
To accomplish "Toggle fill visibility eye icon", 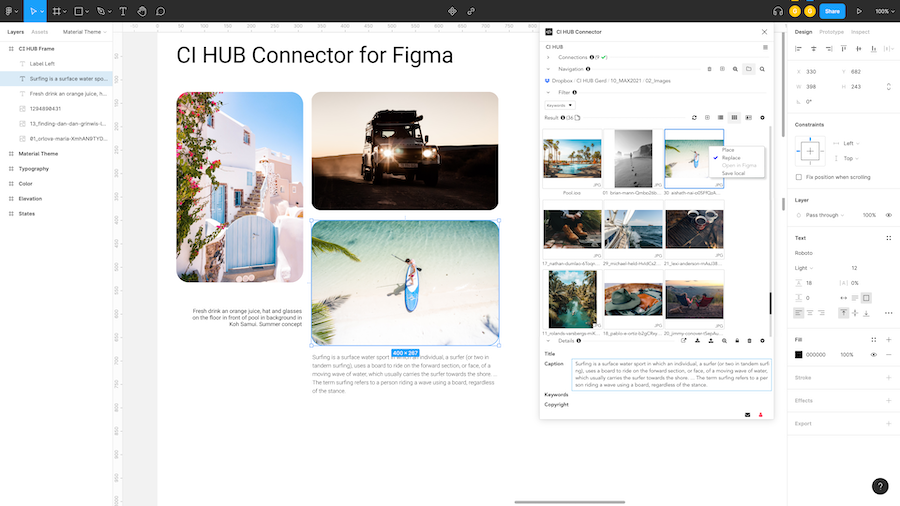I will coord(873,354).
